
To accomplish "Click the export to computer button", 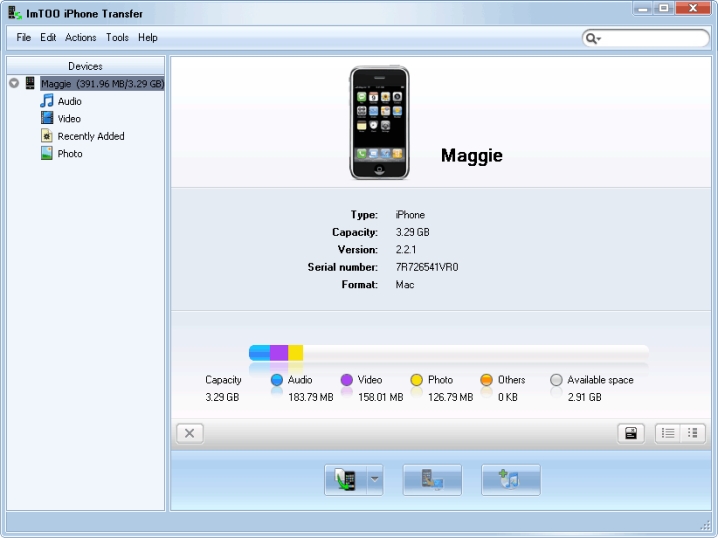I will coord(432,480).
